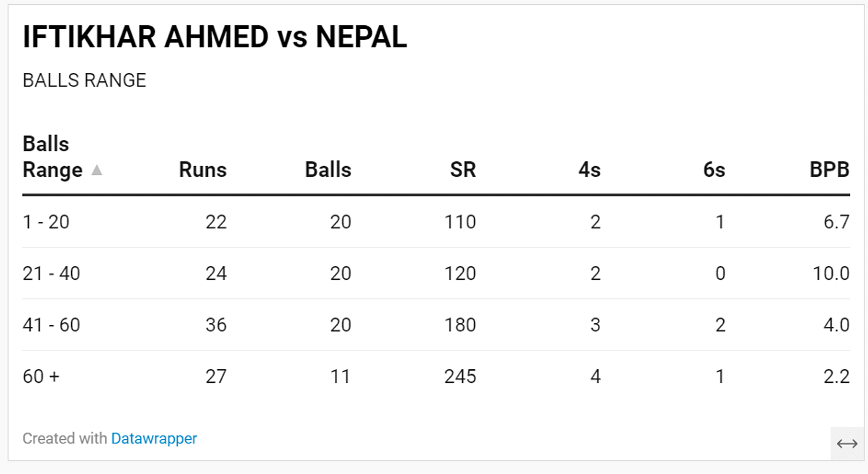The image size is (868, 474).
Task: Sort table by Runs column header
Action: click(202, 170)
